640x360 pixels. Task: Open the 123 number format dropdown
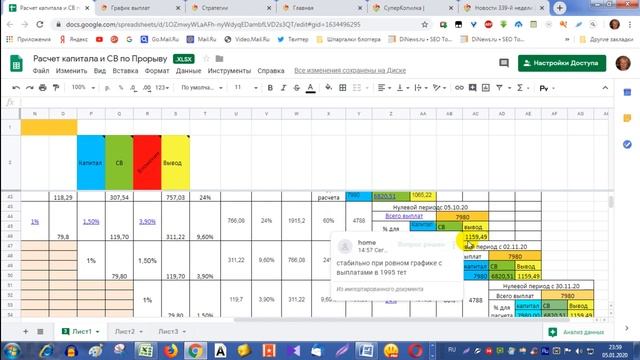point(162,88)
